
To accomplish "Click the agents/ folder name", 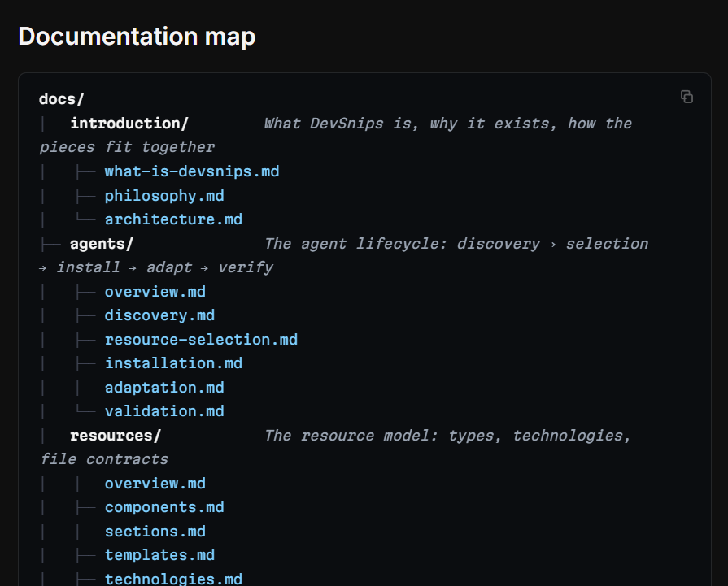I will click(x=102, y=243).
